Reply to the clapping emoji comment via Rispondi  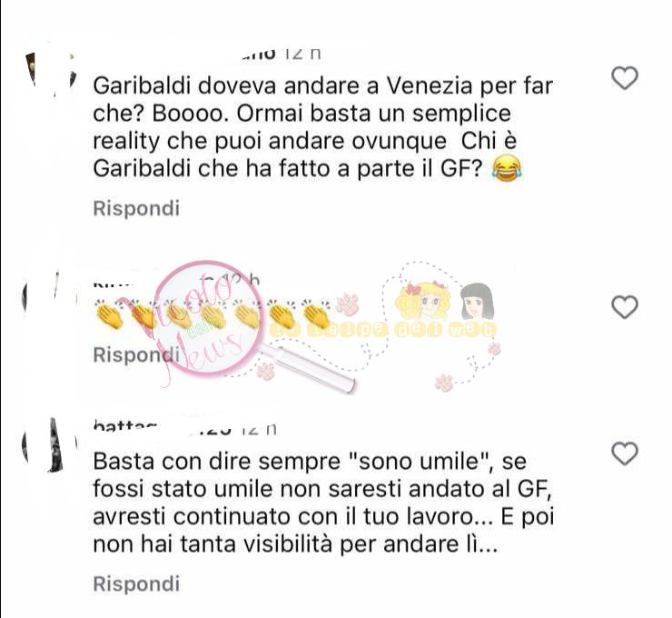[136, 354]
